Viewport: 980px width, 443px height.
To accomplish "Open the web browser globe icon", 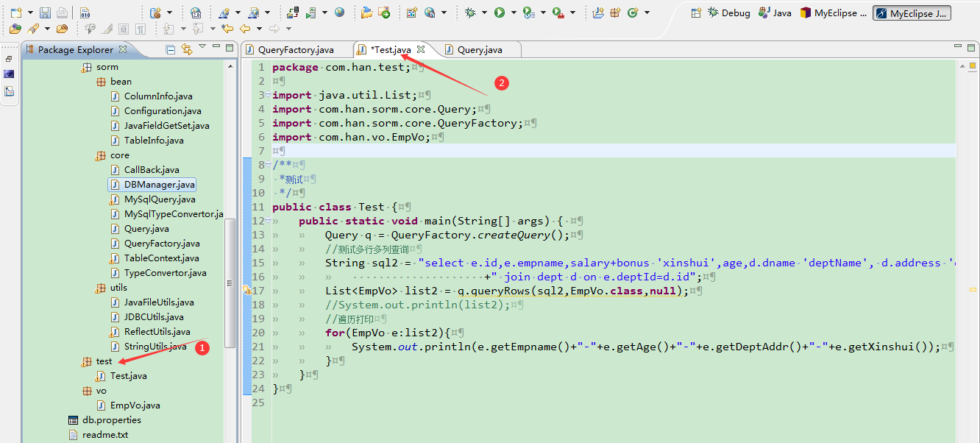I will [339, 13].
